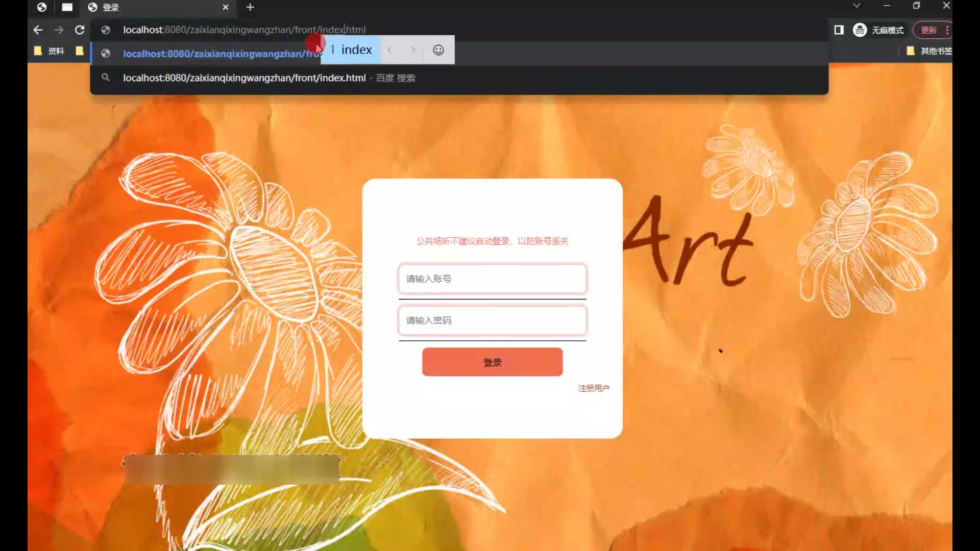Go to next IME candidate page
The image size is (980, 551).
click(413, 50)
